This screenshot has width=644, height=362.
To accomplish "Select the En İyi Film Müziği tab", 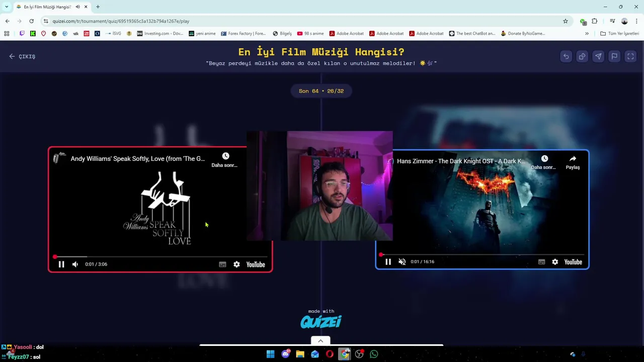I will tap(47, 7).
